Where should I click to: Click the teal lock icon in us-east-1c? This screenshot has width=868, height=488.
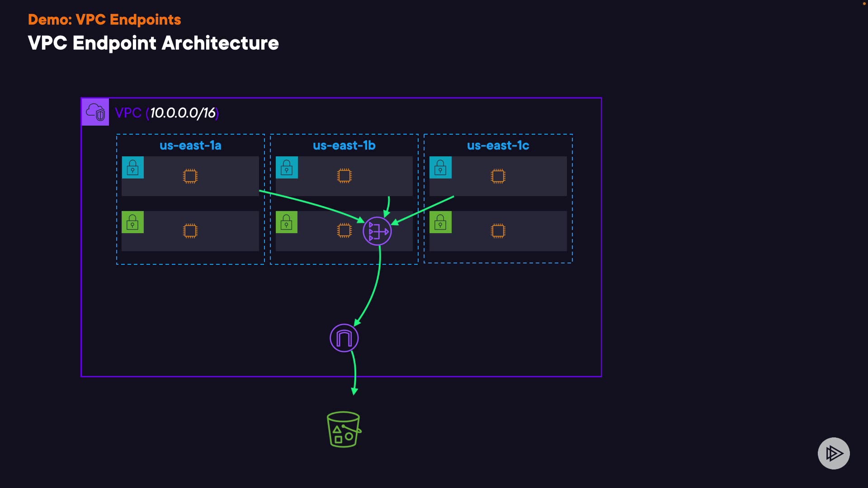coord(440,168)
